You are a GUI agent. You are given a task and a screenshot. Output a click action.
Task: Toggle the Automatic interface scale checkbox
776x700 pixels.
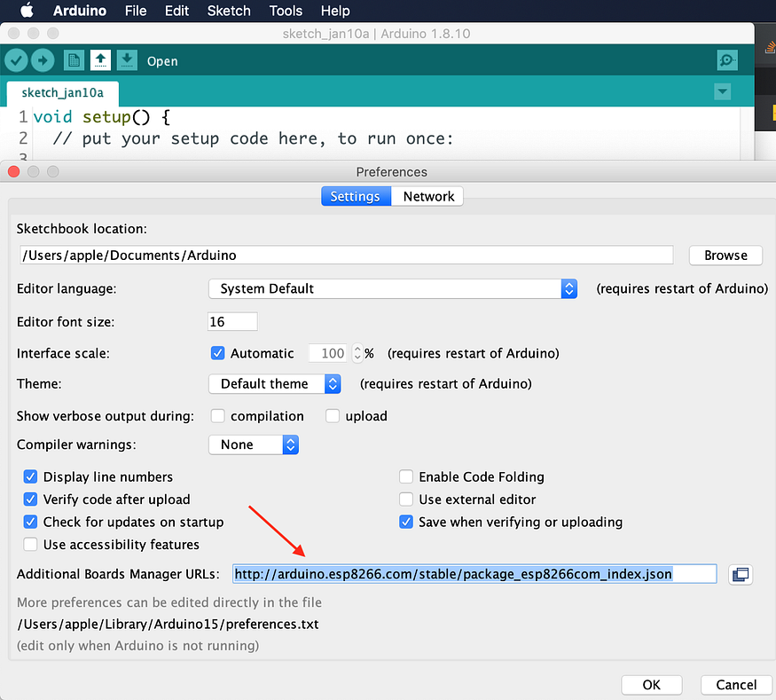coord(218,353)
